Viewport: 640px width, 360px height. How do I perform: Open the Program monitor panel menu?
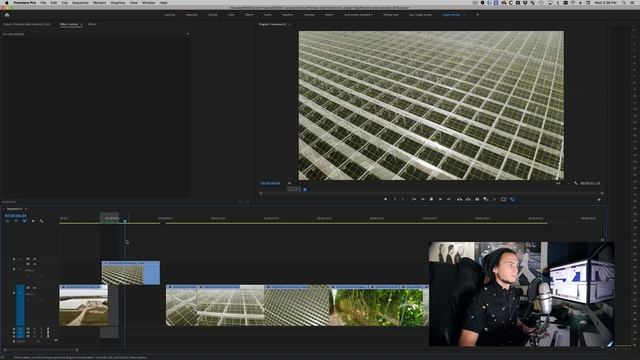289,24
